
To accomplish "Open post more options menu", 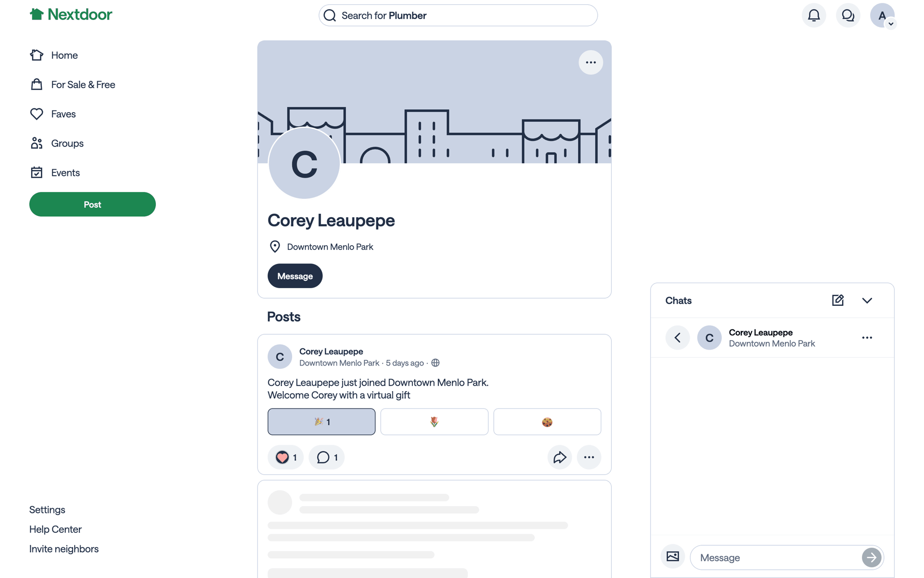I will [x=589, y=457].
